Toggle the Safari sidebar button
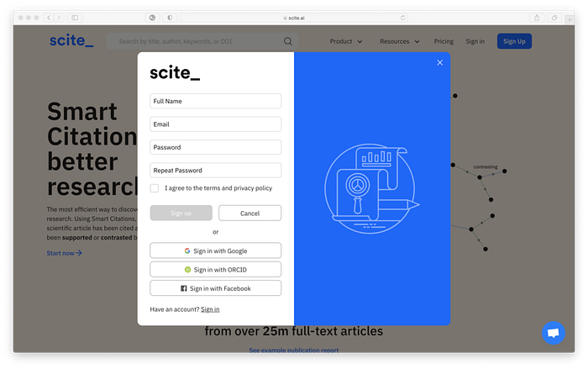The width and height of the screenshot is (588, 369). 75,18
